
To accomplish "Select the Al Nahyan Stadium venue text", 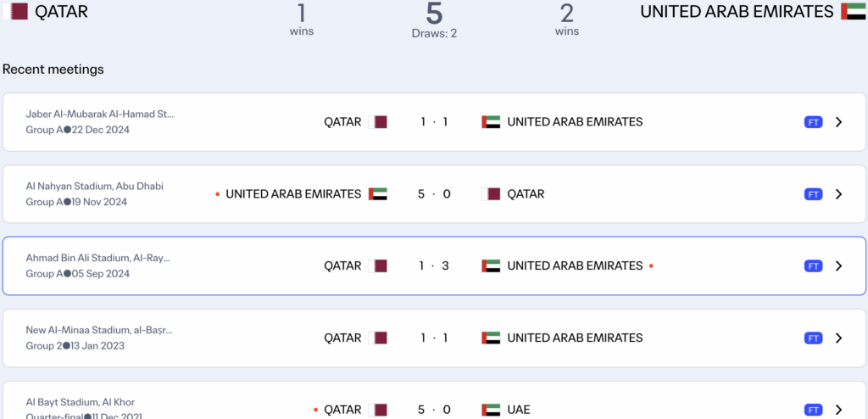I will pos(94,186).
